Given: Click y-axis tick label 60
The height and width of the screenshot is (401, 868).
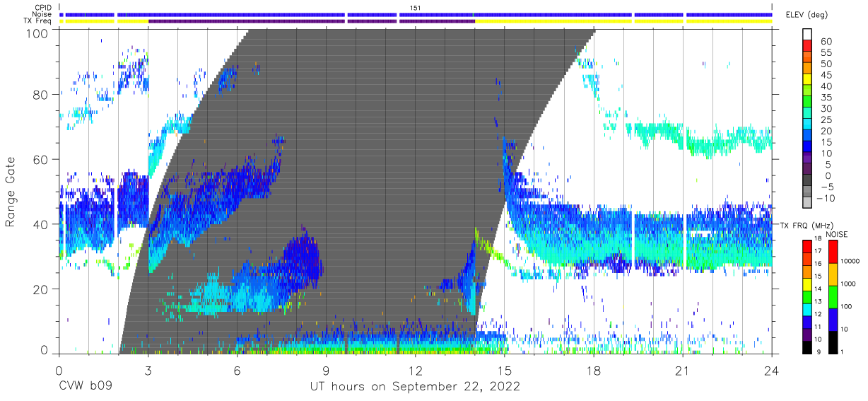Looking at the screenshot, I should [41, 159].
